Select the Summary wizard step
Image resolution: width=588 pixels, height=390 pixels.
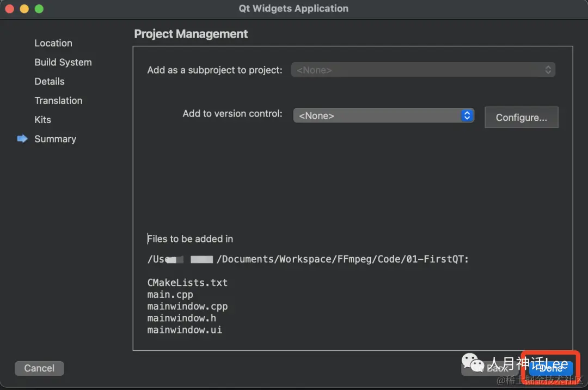56,139
